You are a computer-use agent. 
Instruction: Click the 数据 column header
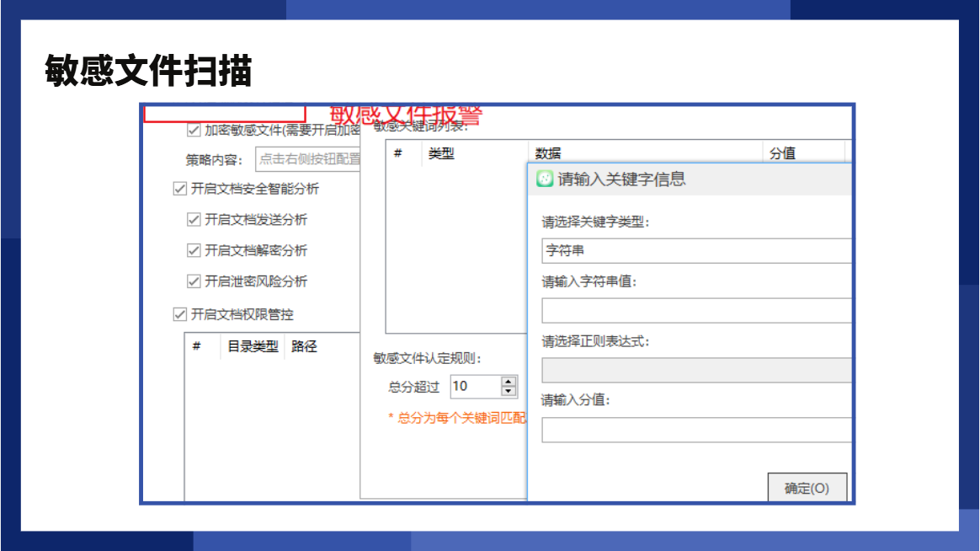tap(548, 153)
